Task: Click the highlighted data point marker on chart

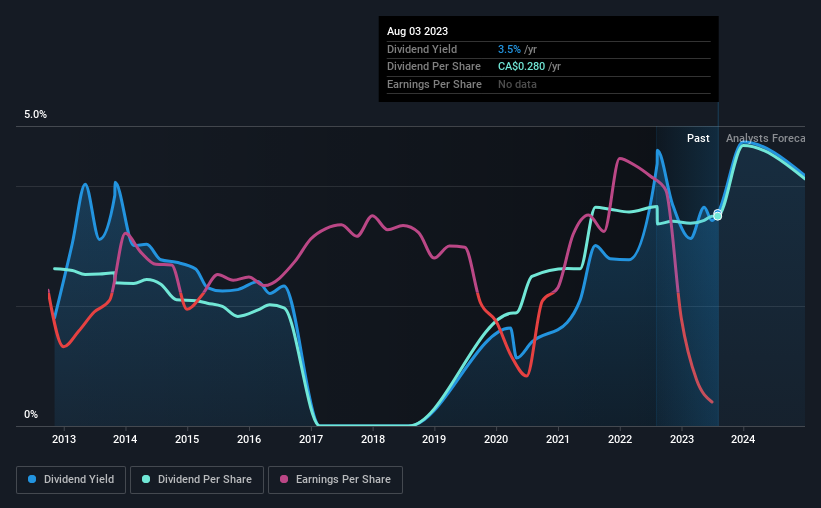Action: click(718, 215)
